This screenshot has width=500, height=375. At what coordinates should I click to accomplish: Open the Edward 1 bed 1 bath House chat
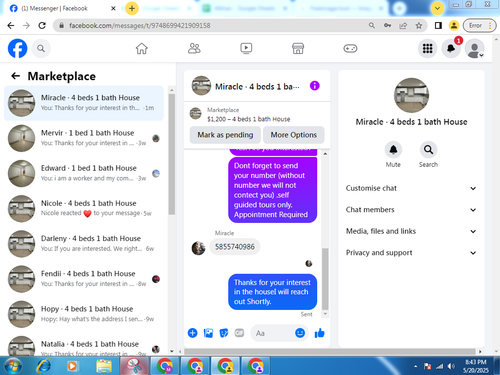click(x=84, y=173)
